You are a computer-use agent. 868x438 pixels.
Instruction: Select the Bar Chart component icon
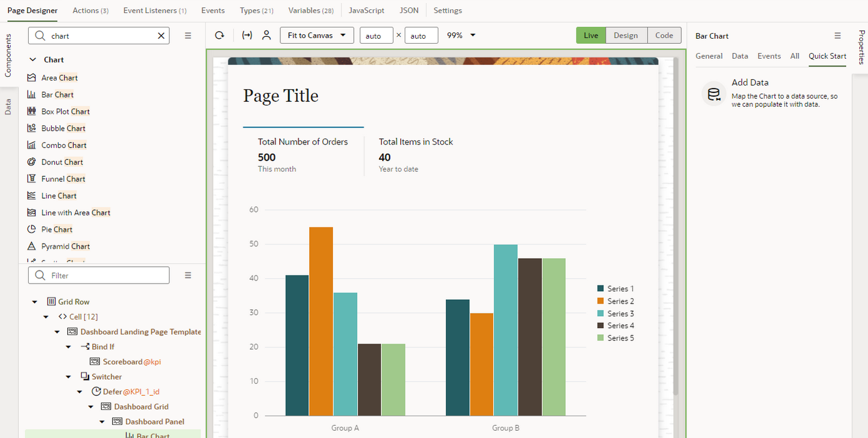tap(32, 94)
